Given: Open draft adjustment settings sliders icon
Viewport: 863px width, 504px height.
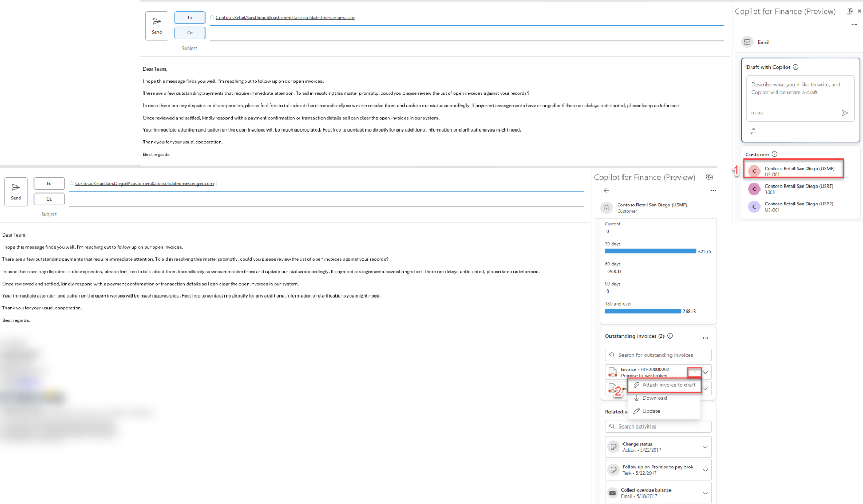Looking at the screenshot, I should 752,130.
